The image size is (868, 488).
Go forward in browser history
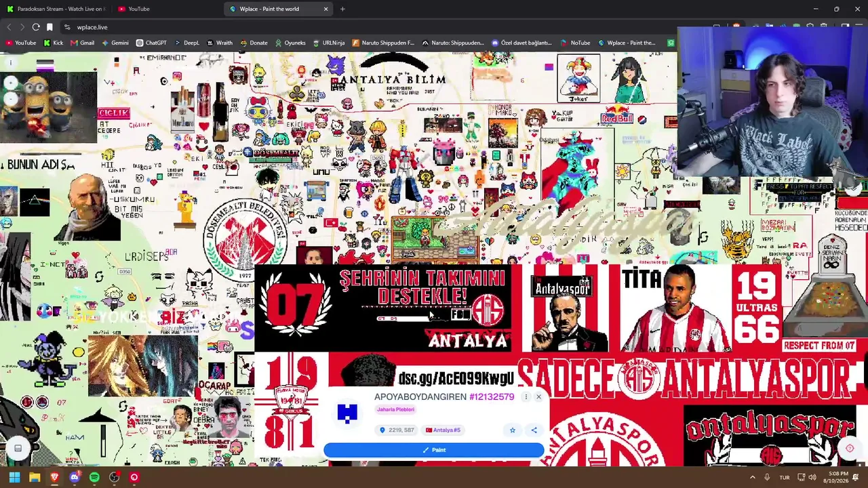22,27
